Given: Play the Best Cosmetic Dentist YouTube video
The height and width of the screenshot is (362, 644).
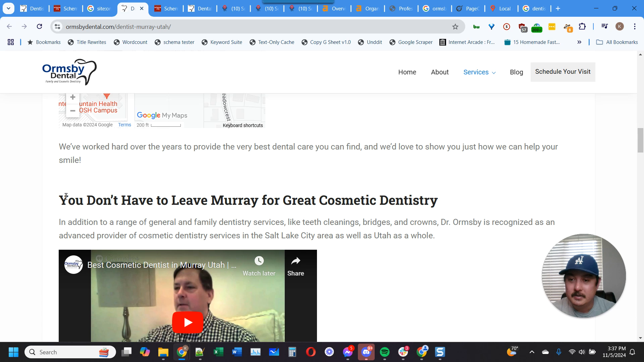Looking at the screenshot, I should coord(187,322).
